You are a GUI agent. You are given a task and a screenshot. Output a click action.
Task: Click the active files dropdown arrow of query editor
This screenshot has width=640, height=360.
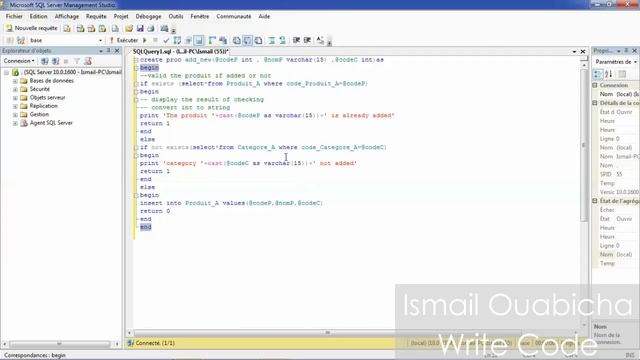[574, 51]
